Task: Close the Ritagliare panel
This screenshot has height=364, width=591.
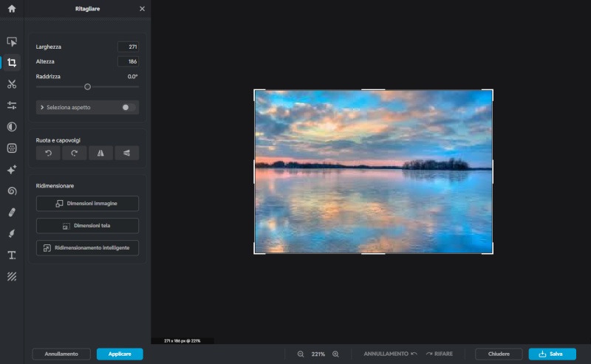Action: tap(143, 9)
